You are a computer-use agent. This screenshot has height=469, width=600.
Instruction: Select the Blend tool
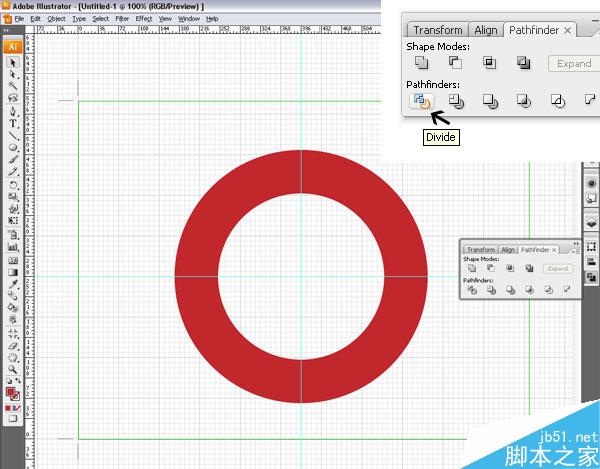[13, 296]
